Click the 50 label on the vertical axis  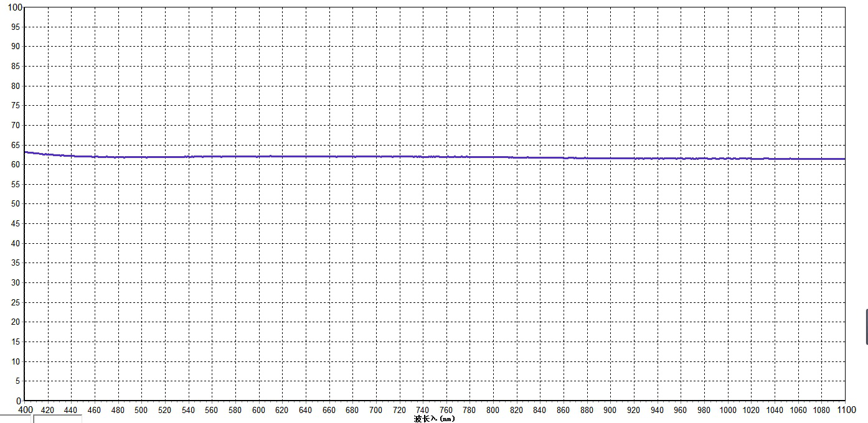(16, 204)
